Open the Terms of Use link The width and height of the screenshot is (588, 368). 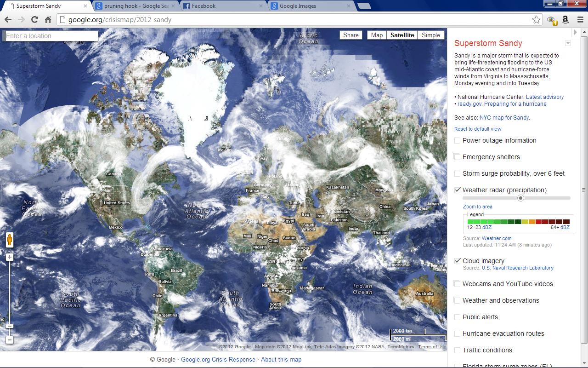(x=432, y=347)
